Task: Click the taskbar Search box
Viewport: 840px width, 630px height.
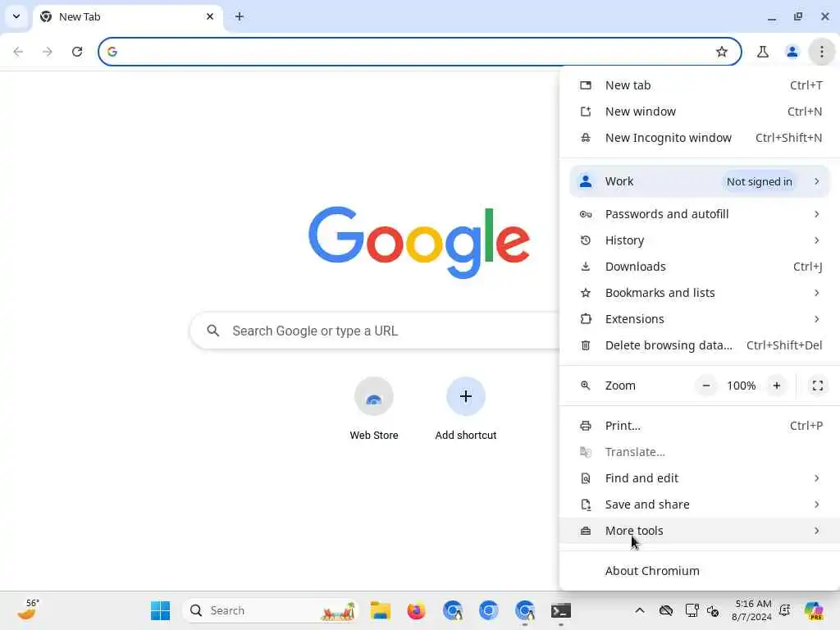Action: 271,610
